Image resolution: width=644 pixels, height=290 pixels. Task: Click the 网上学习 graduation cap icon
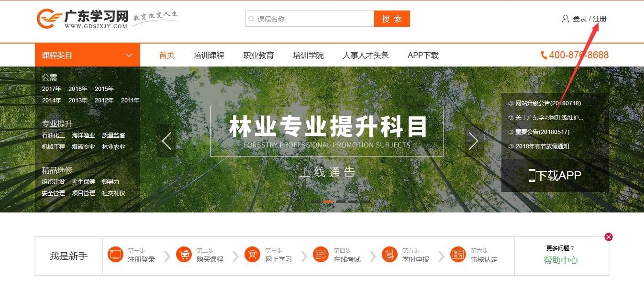click(252, 255)
